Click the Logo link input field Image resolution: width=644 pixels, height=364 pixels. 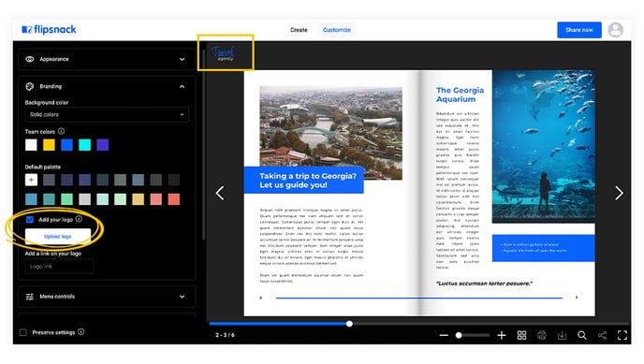(59, 267)
